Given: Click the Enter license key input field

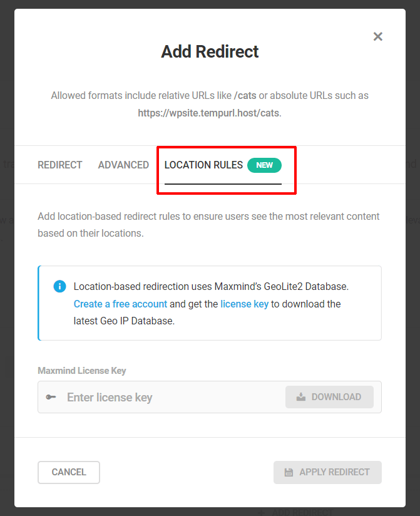Looking at the screenshot, I should pos(156,397).
